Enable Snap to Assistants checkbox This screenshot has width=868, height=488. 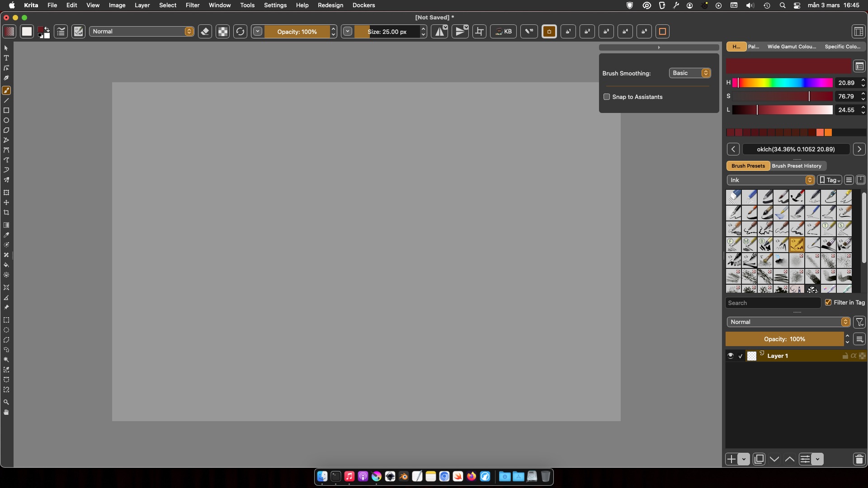coord(607,97)
